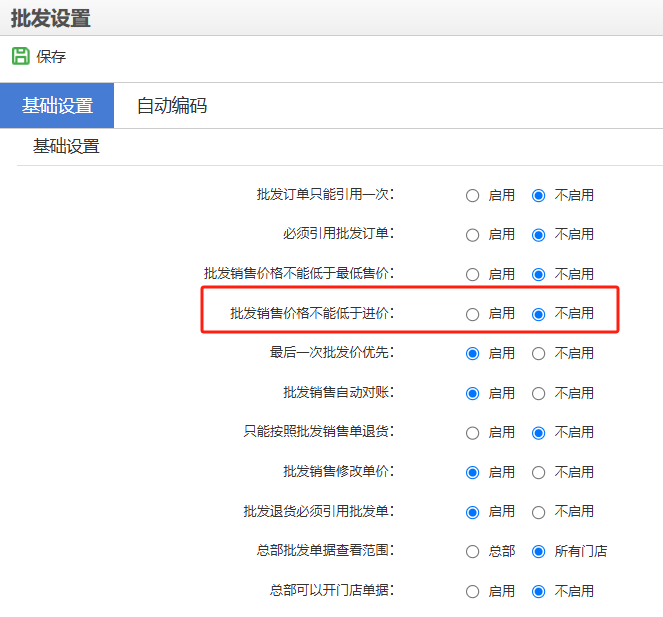Select 不启用 for 批发退货必须引用批发单

538,512
